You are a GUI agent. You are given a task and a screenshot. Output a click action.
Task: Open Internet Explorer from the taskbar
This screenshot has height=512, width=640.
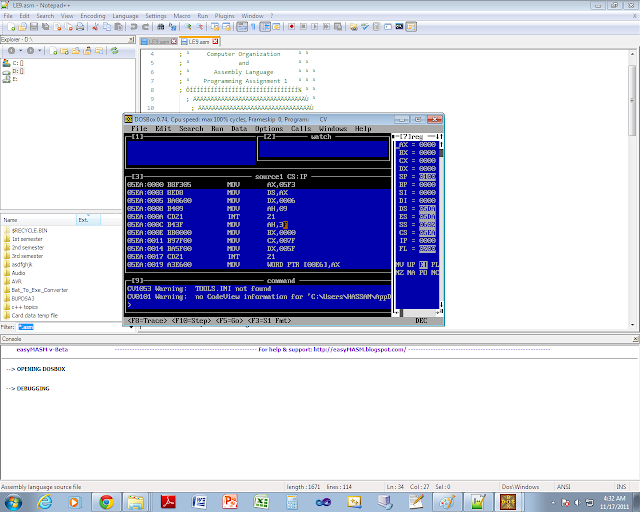(44, 502)
